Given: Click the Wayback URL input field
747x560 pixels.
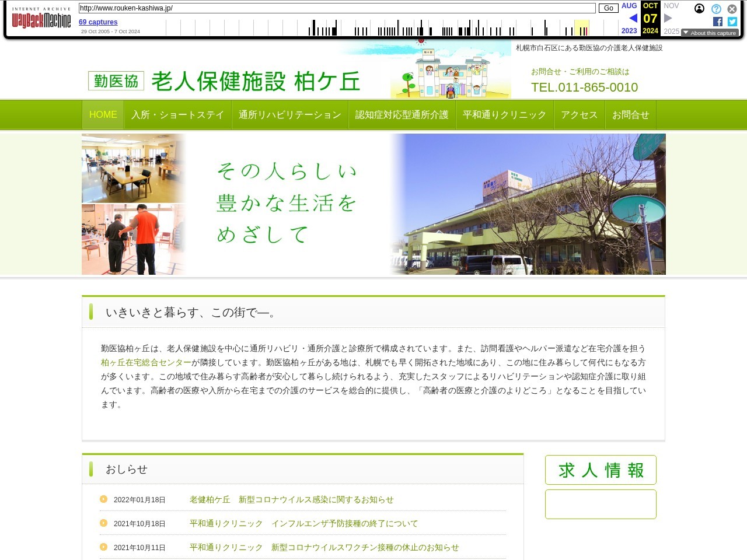Looking at the screenshot, I should pyautogui.click(x=337, y=8).
